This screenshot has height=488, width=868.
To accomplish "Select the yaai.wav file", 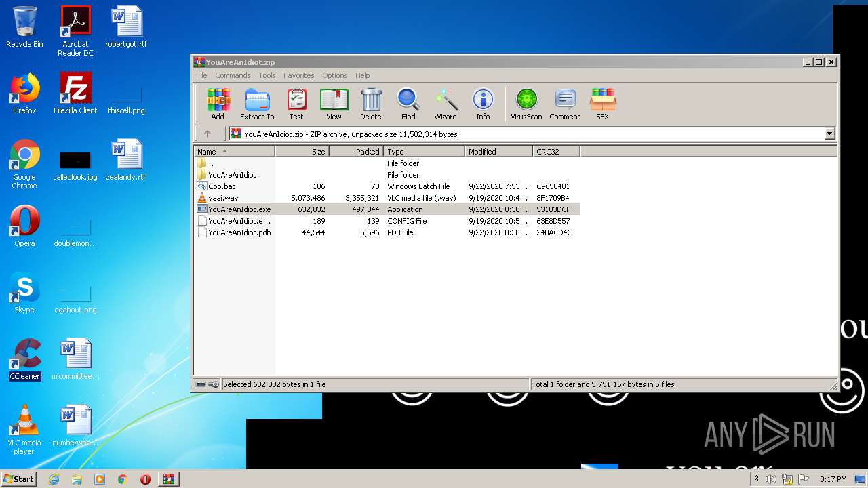I will coord(387,198).
